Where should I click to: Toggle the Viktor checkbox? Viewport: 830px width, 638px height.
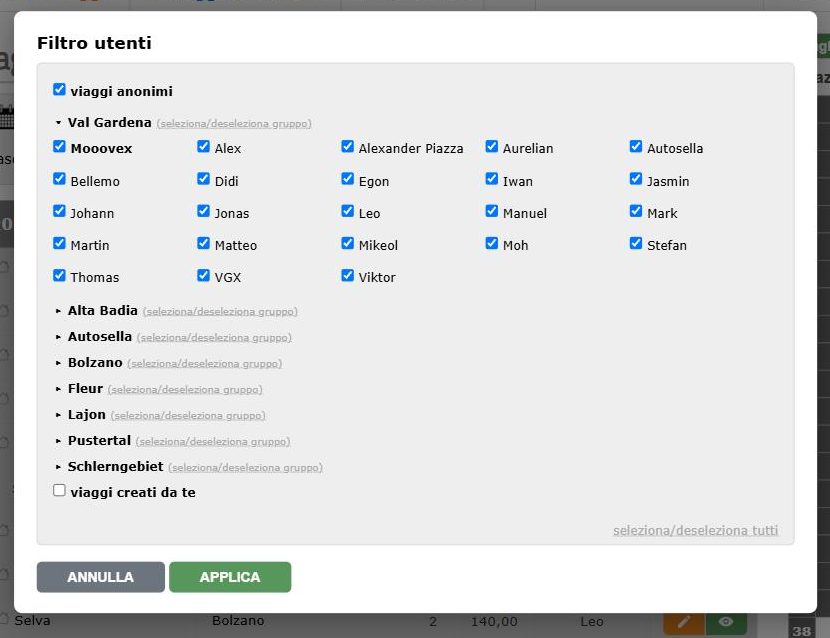tap(347, 275)
